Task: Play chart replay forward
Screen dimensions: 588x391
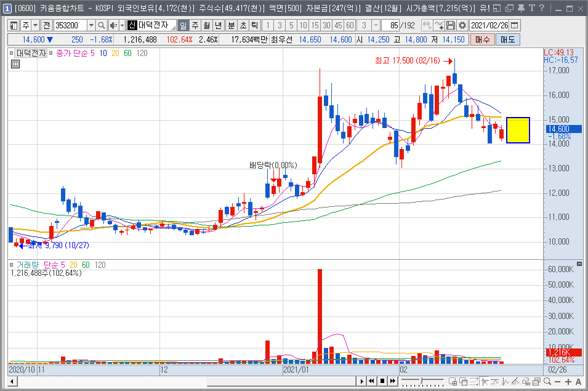Action: click(361, 381)
